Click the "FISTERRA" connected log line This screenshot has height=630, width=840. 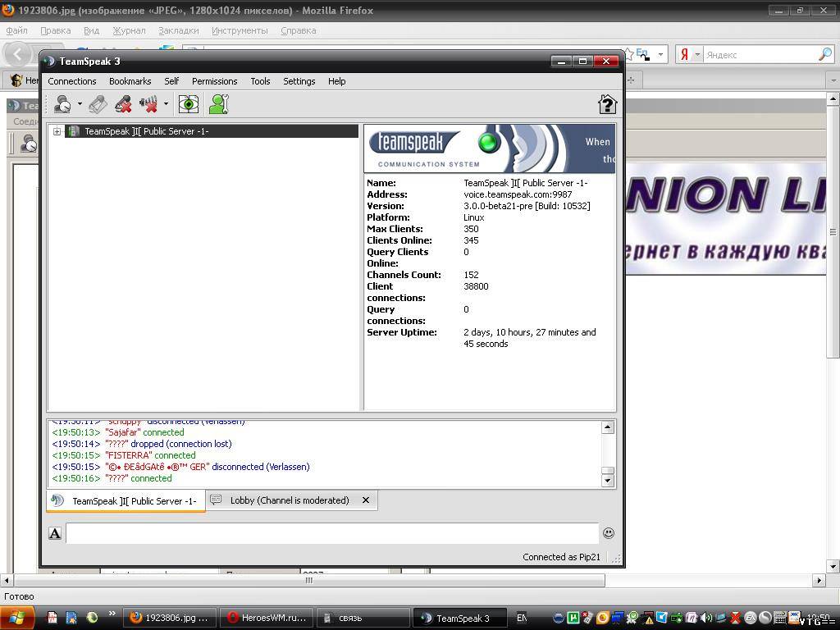pyautogui.click(x=124, y=455)
